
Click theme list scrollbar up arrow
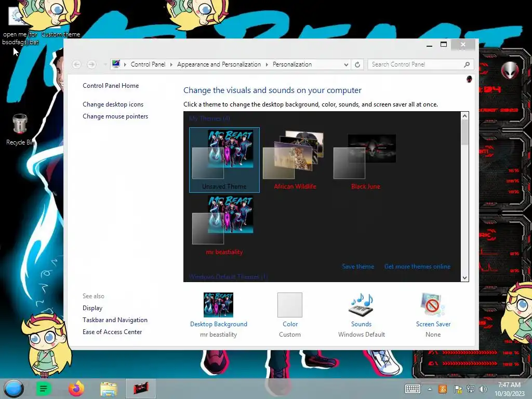[x=465, y=116]
